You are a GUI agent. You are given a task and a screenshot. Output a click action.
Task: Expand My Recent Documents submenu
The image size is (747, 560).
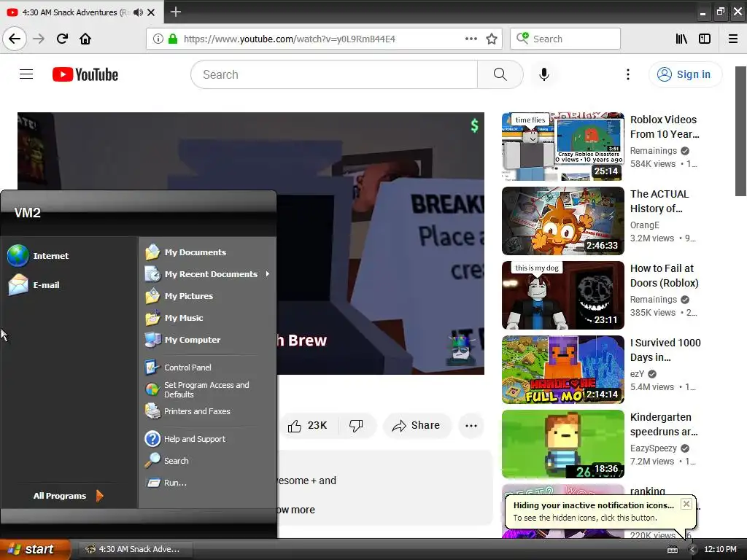(x=208, y=274)
